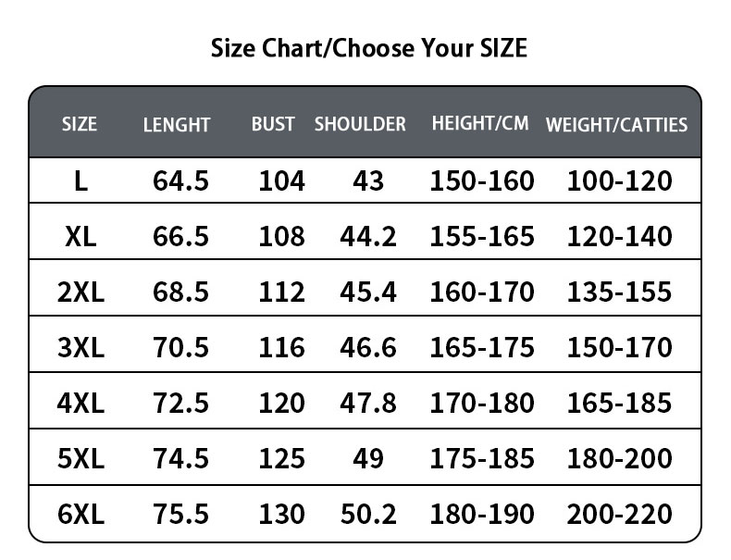Select the 165-175 height range
This screenshot has height=560, width=731.
click(x=482, y=348)
